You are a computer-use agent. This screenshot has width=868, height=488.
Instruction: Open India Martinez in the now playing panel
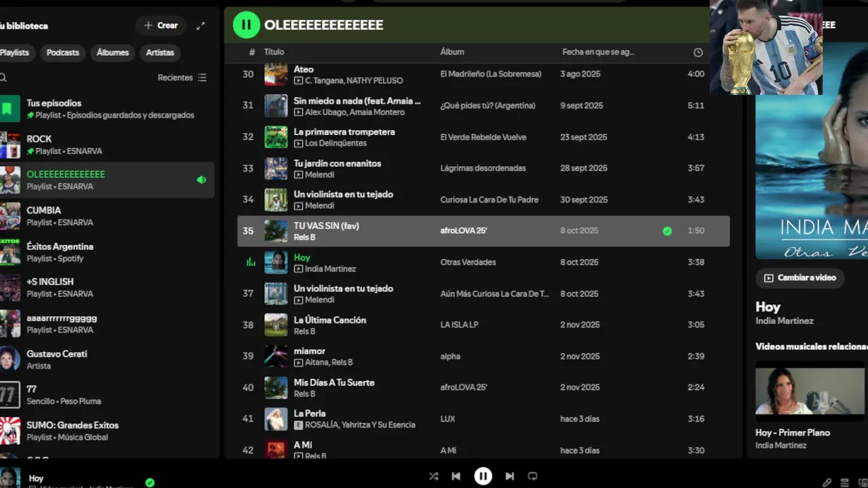pyautogui.click(x=785, y=321)
